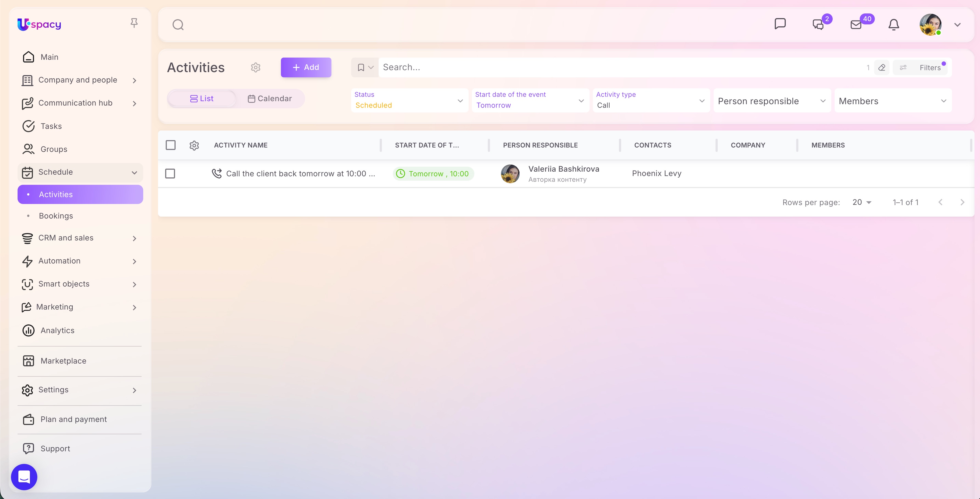
Task: Expand the Settings menu
Action: (80, 390)
